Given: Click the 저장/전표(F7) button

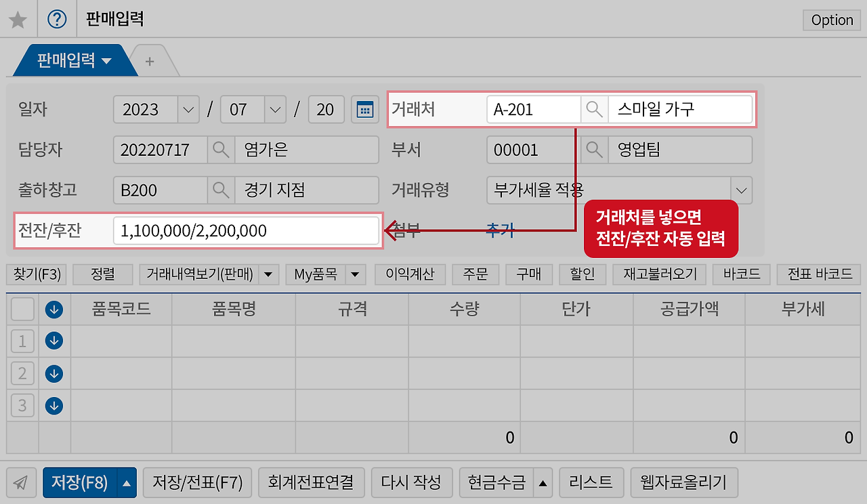Looking at the screenshot, I should tap(198, 483).
